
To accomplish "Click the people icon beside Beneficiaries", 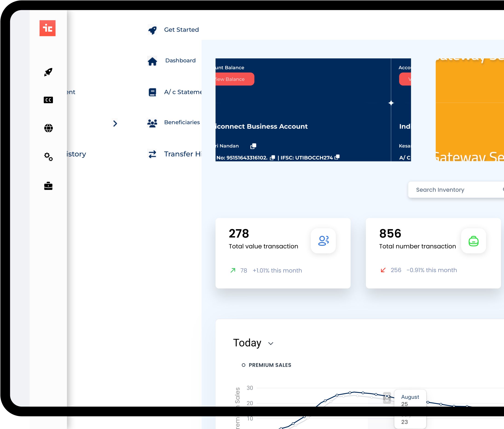I will pyautogui.click(x=152, y=123).
